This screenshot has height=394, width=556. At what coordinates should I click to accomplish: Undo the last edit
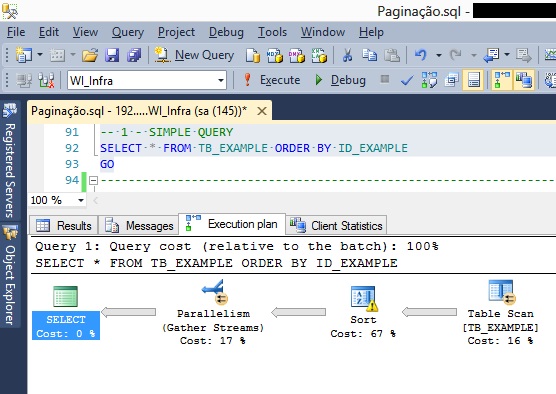[x=421, y=55]
